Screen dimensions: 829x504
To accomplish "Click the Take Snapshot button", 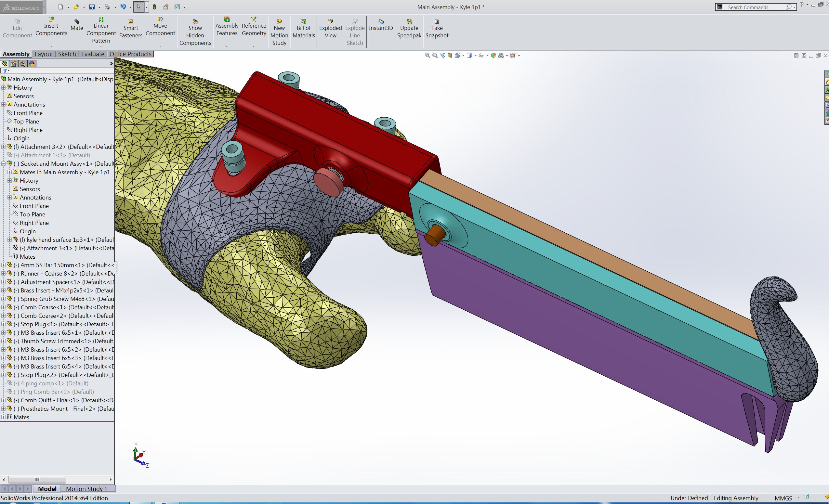I will coord(437,29).
